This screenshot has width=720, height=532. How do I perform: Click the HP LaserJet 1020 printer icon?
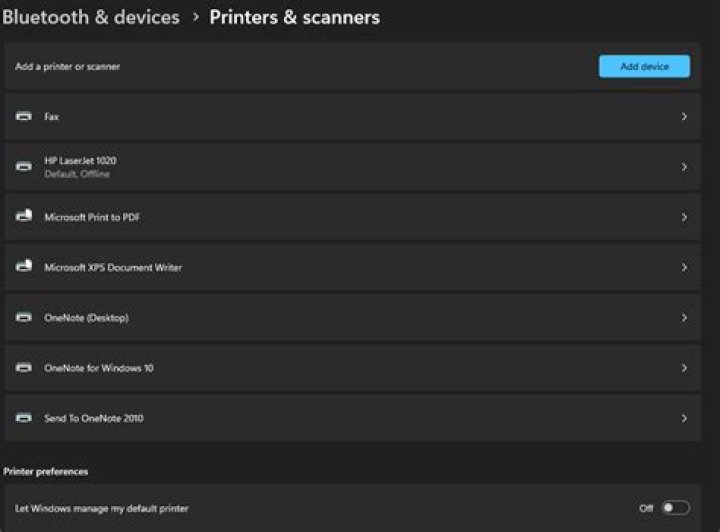coord(24,167)
